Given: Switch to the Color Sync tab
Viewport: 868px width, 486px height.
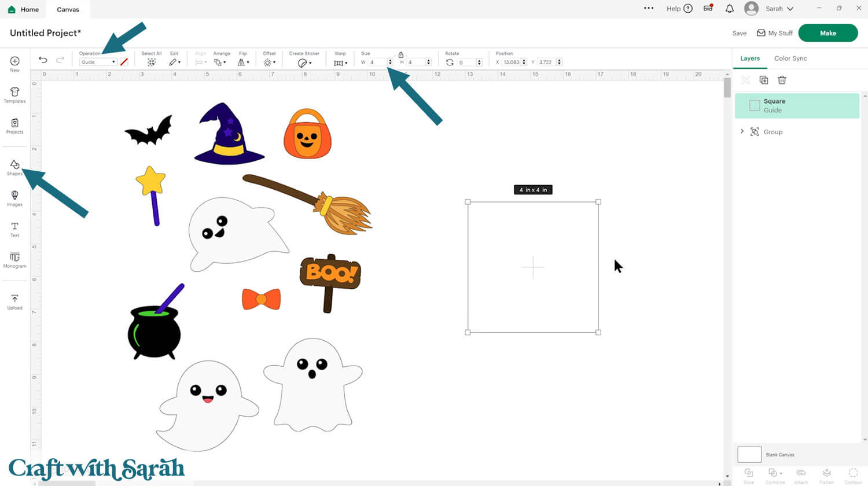Looking at the screenshot, I should click(x=790, y=58).
